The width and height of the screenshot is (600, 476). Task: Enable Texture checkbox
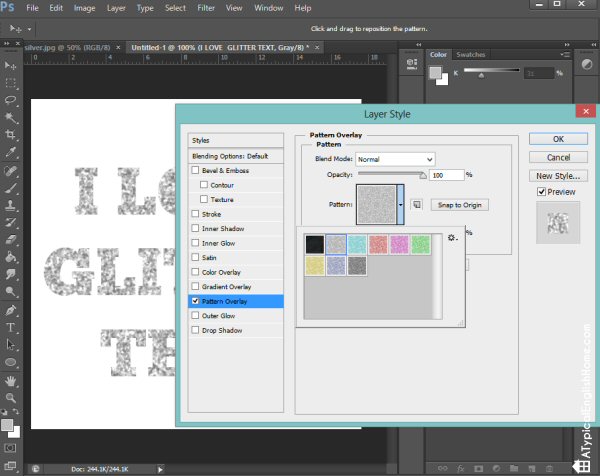coord(204,199)
